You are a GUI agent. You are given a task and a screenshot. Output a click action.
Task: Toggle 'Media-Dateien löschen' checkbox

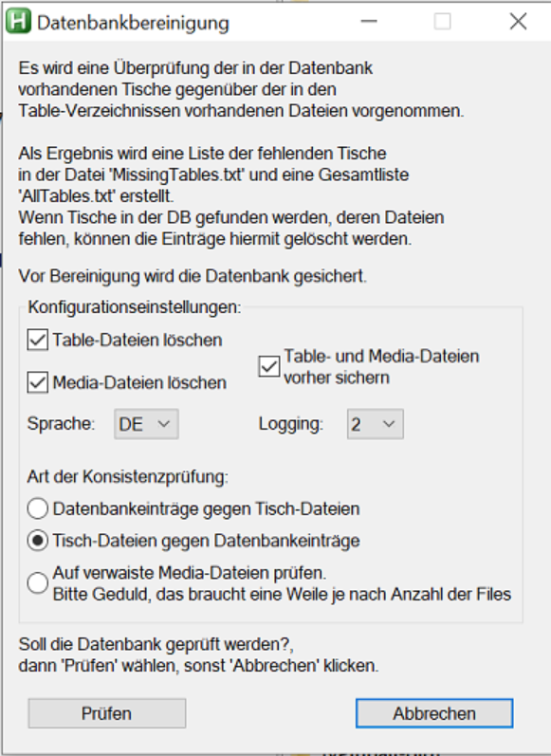(x=38, y=383)
